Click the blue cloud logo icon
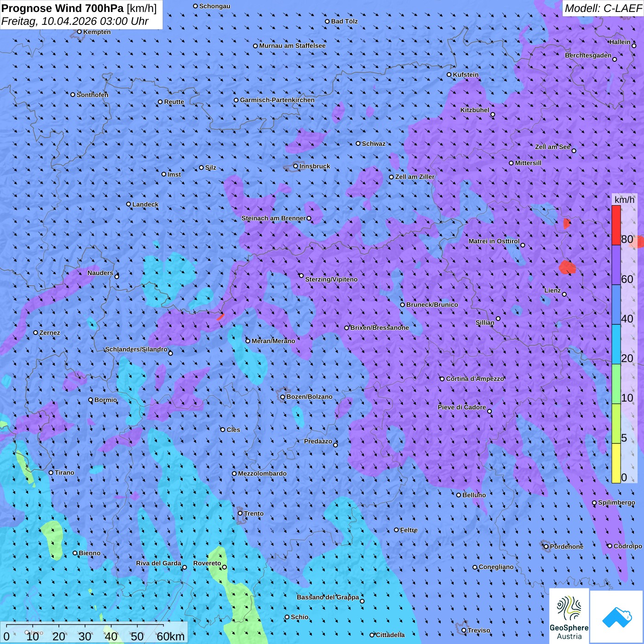This screenshot has width=644, height=644. (x=617, y=617)
